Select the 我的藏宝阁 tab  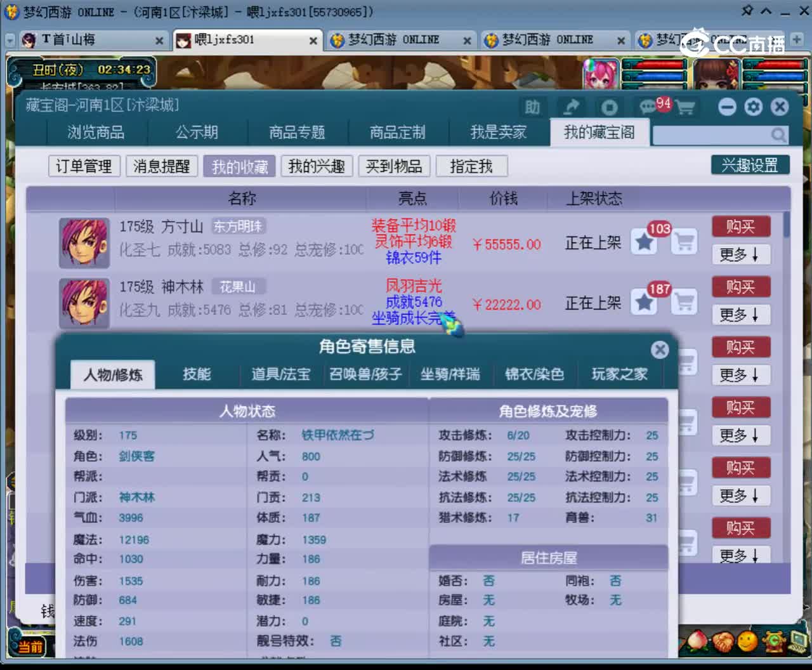pos(599,132)
